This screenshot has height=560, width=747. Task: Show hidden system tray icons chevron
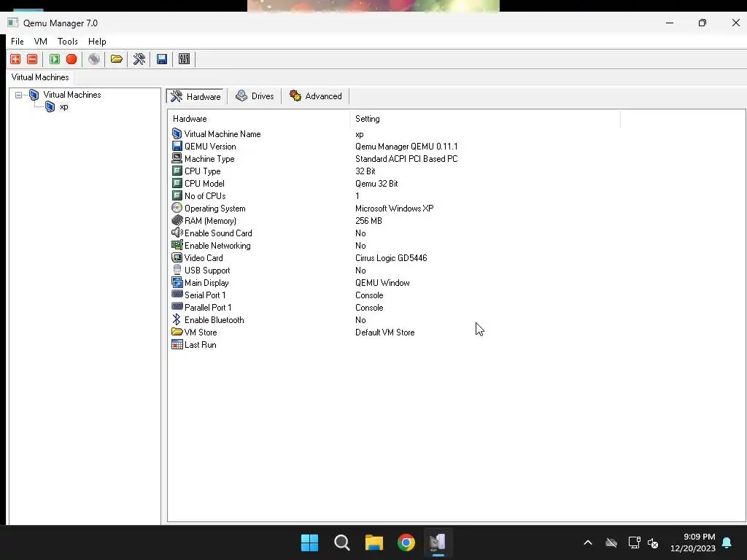coord(588,542)
